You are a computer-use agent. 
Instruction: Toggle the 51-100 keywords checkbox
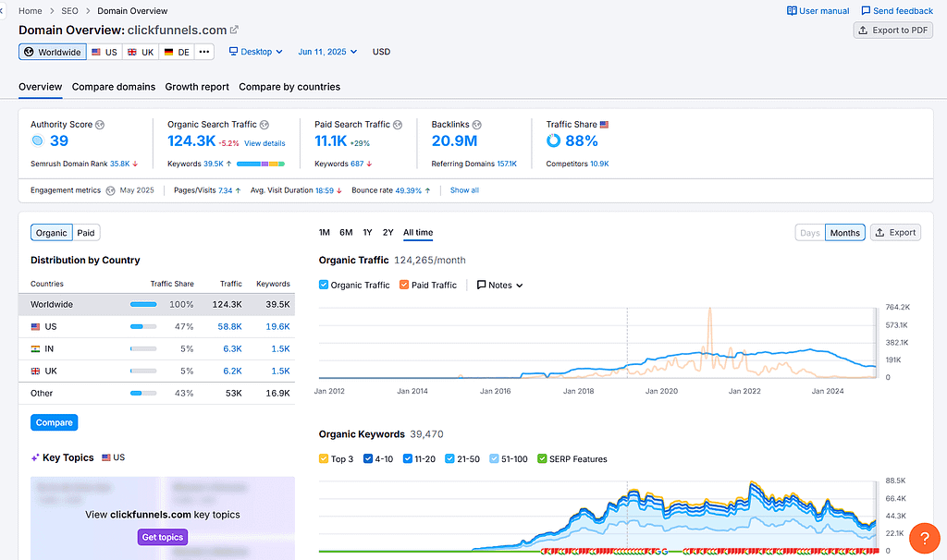[494, 458]
